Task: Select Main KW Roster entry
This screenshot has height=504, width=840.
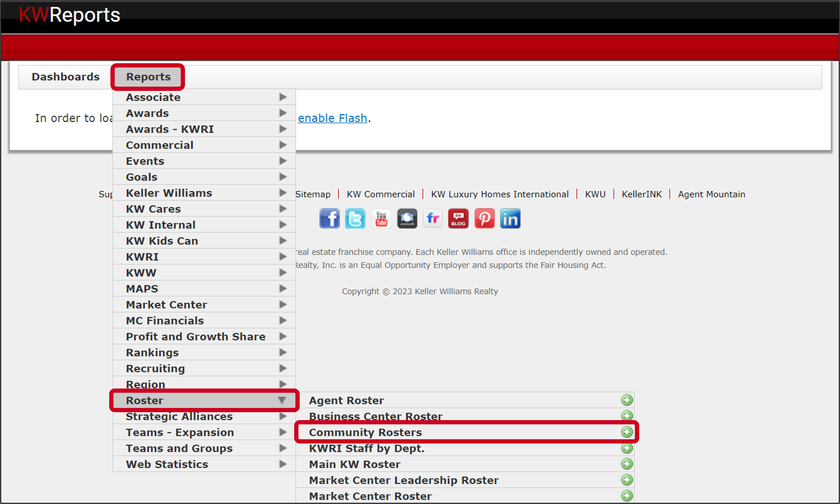Action: [x=465, y=464]
